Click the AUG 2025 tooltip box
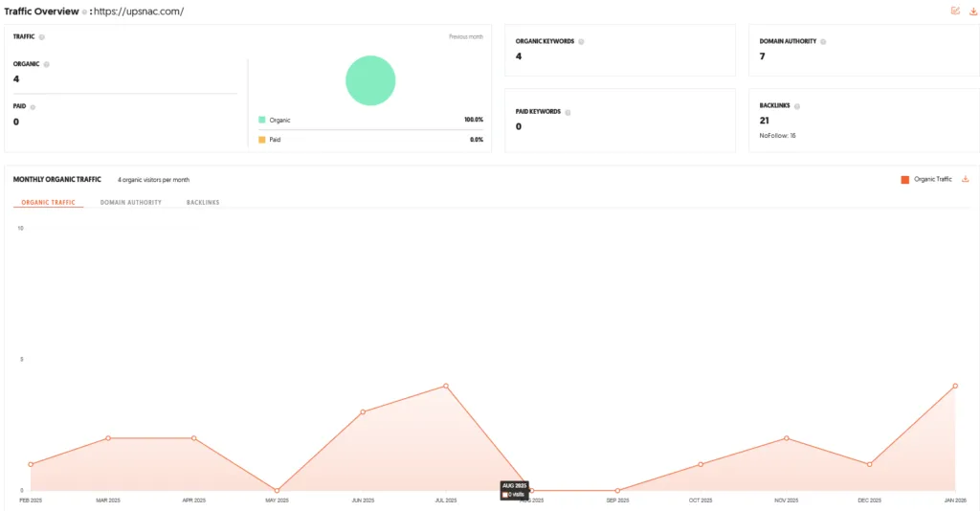The width and height of the screenshot is (980, 511). [x=514, y=490]
